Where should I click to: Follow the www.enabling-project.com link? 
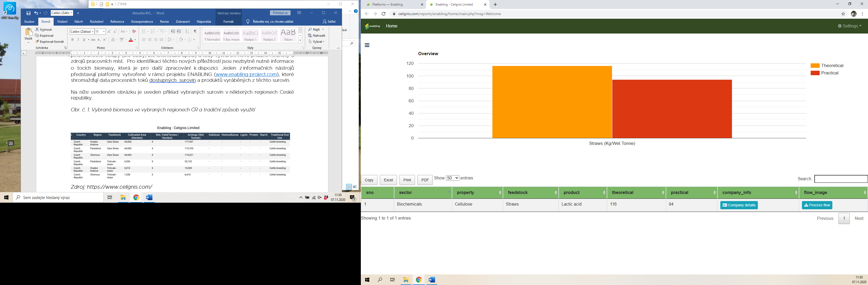coord(246,74)
